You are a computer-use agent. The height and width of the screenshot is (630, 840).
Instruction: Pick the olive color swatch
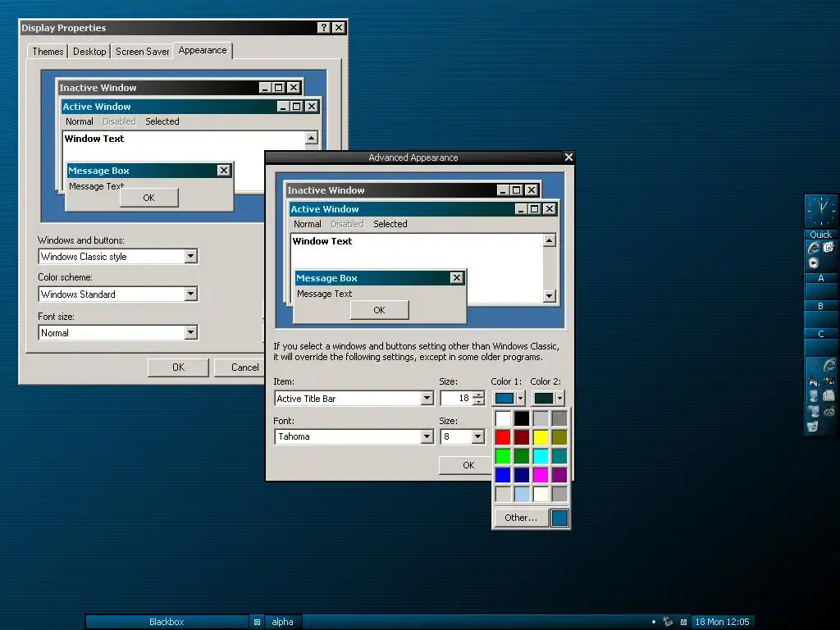[x=559, y=437]
